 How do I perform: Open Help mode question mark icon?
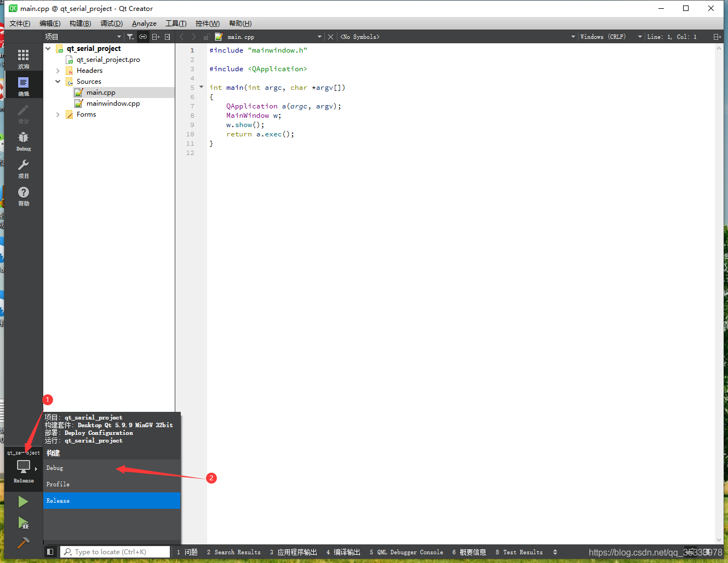click(23, 196)
